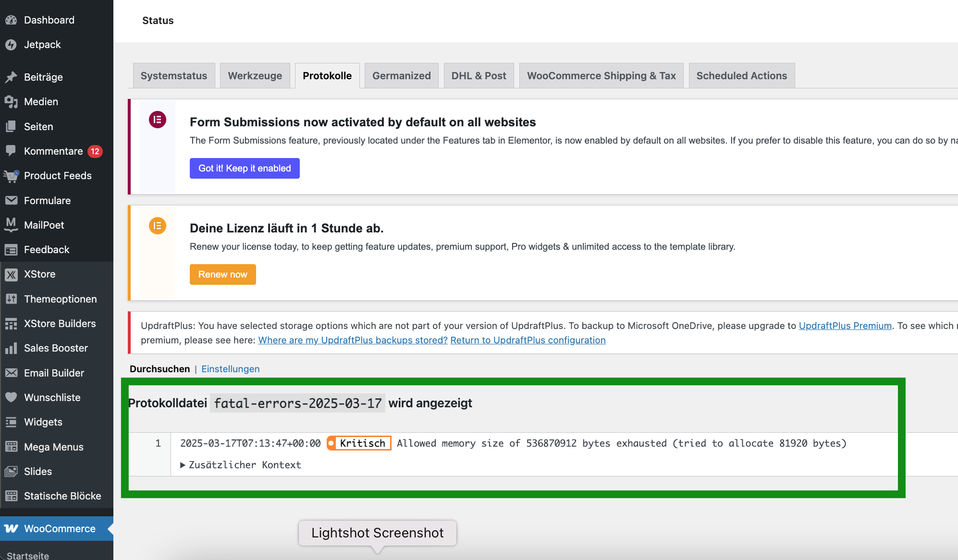Open Startseite submenu item
Screen dimensions: 958x560
tap(28, 555)
